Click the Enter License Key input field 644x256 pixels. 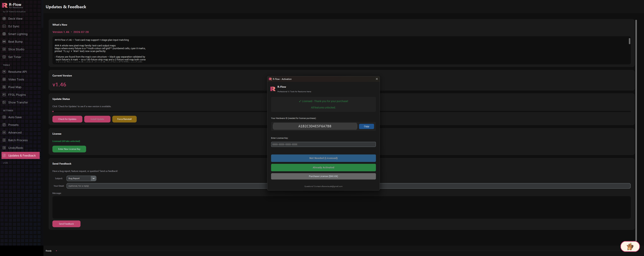(x=323, y=144)
